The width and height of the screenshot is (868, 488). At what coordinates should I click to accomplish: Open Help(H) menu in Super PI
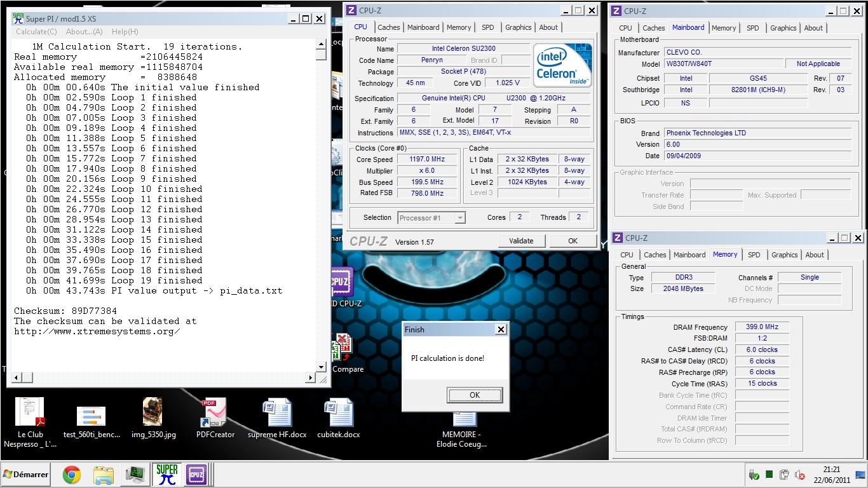click(125, 31)
